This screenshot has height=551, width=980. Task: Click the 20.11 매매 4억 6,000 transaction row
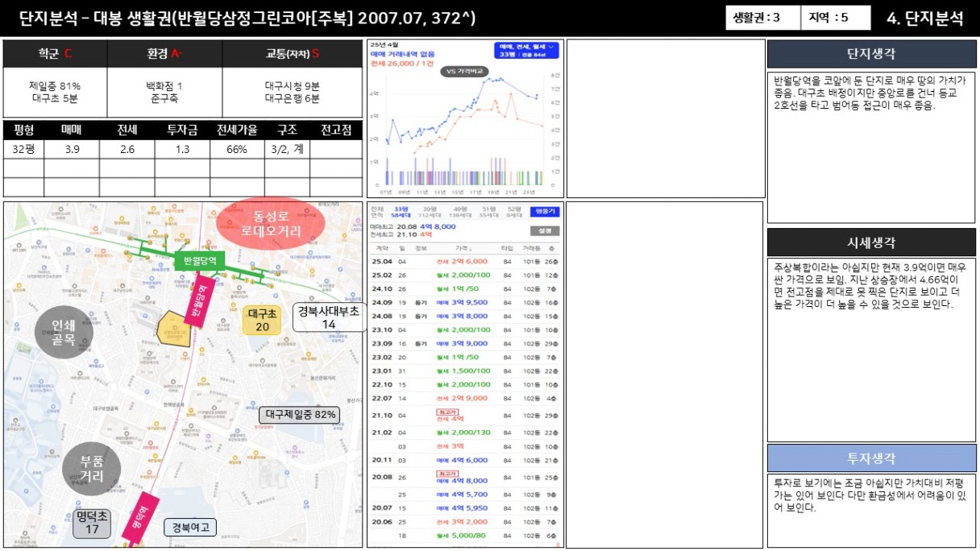[x=465, y=461]
